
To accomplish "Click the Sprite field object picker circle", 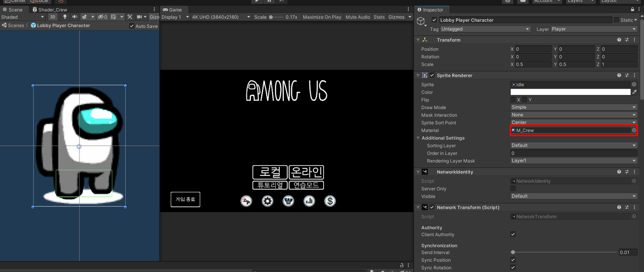I will coord(634,84).
